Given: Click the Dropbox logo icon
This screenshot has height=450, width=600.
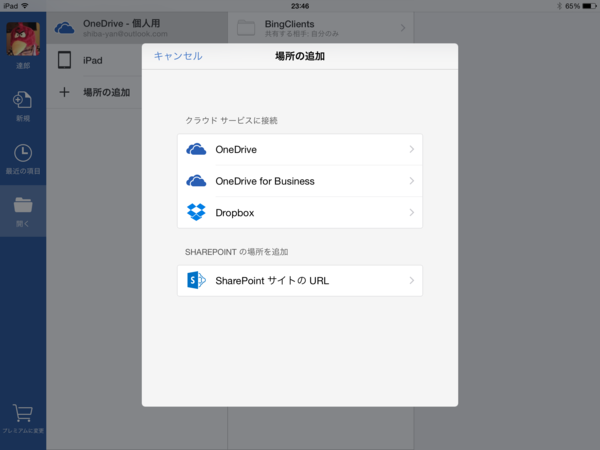Looking at the screenshot, I should click(x=196, y=212).
